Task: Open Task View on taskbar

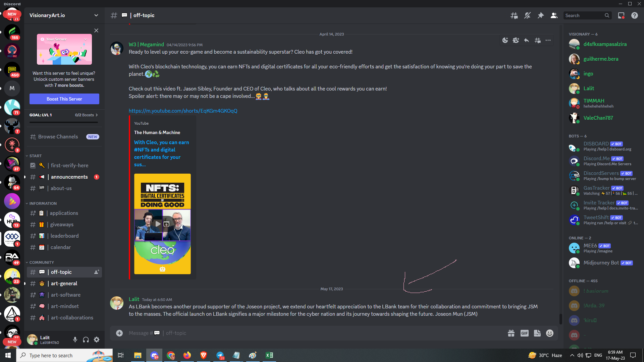Action: click(x=121, y=355)
